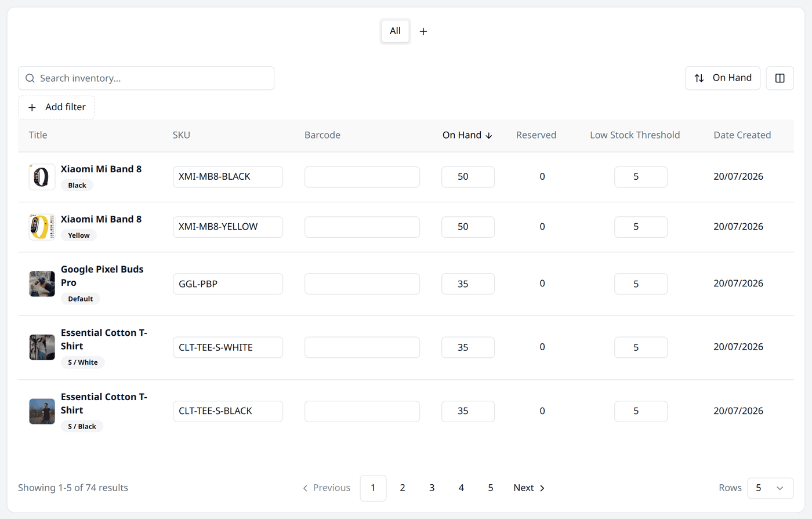This screenshot has height=519, width=812.
Task: Edit the XMI-MB8-YELLOW SKU field
Action: 228,227
